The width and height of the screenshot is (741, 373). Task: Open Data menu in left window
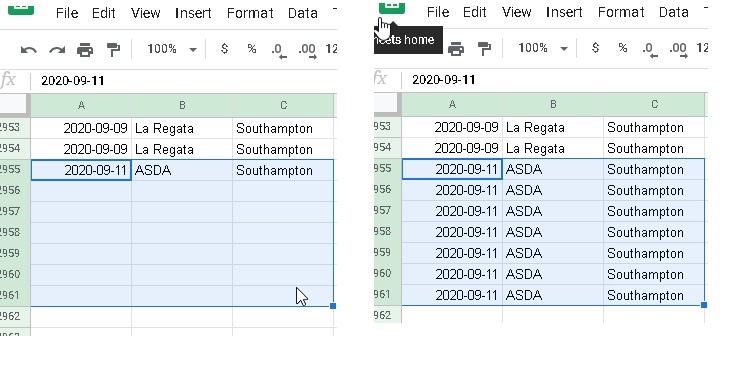(x=302, y=13)
